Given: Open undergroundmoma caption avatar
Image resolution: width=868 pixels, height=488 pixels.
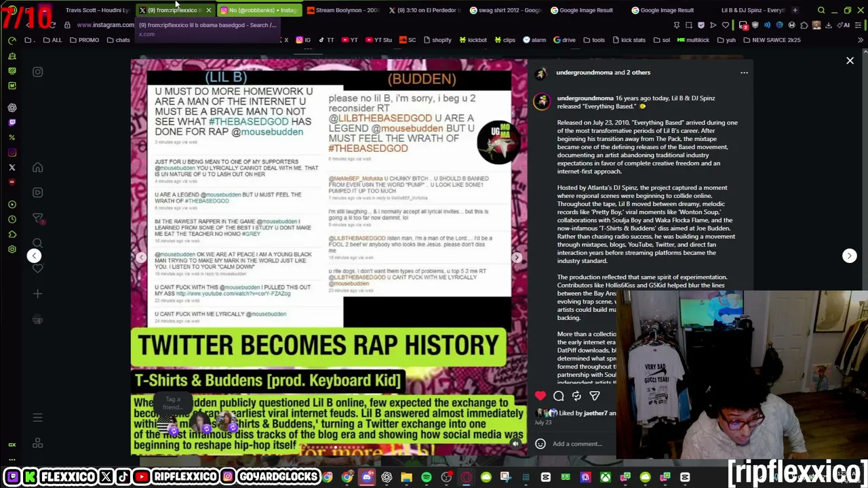Looking at the screenshot, I should 541,102.
